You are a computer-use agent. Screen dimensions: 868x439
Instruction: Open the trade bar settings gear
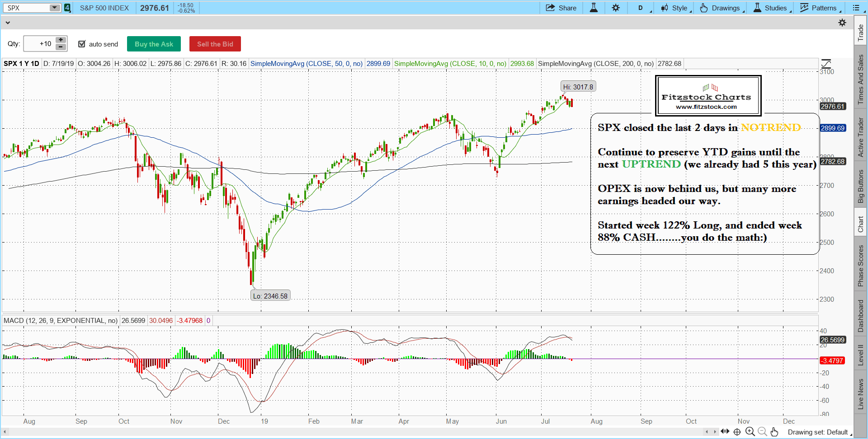pos(842,23)
